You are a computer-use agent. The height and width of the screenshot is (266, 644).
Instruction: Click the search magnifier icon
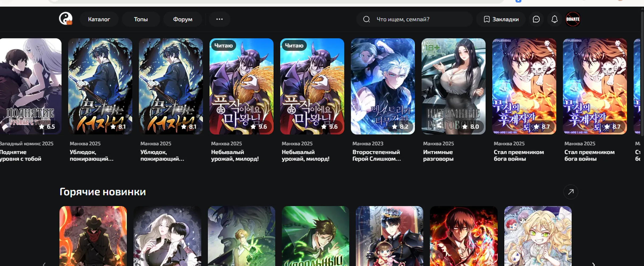(x=366, y=19)
